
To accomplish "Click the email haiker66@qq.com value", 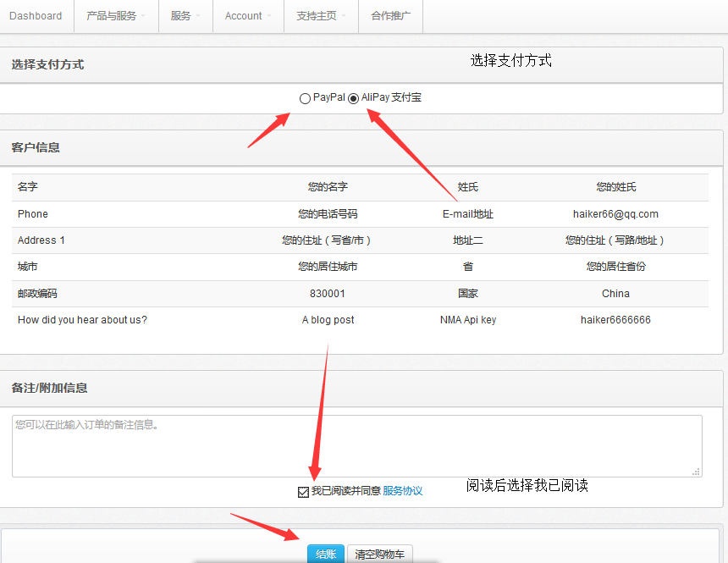I will point(615,214).
